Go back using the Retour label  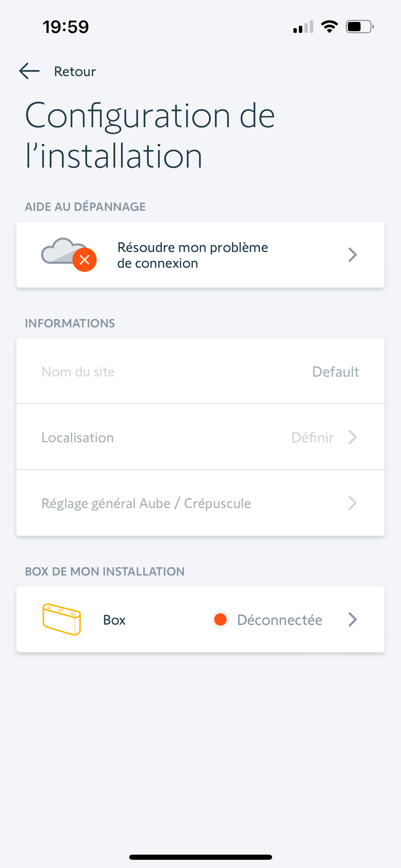point(75,72)
